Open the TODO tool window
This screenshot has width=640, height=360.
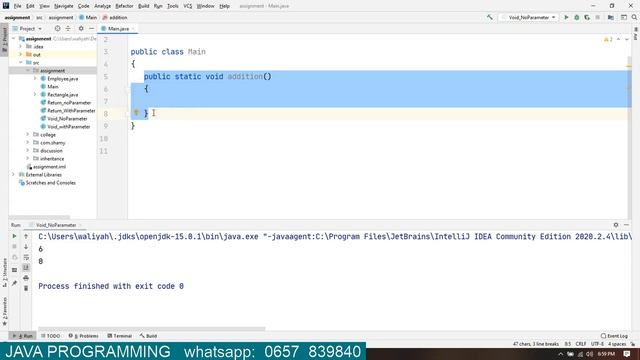coord(51,336)
